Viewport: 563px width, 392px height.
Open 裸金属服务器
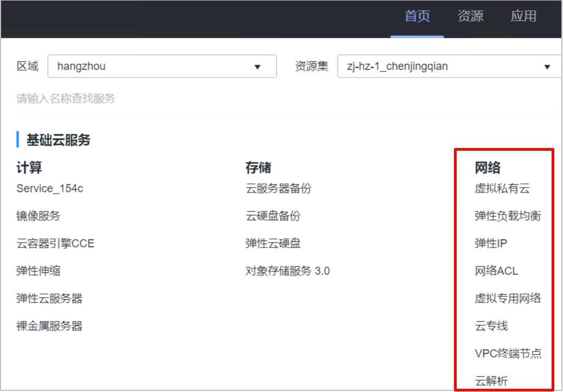click(49, 326)
